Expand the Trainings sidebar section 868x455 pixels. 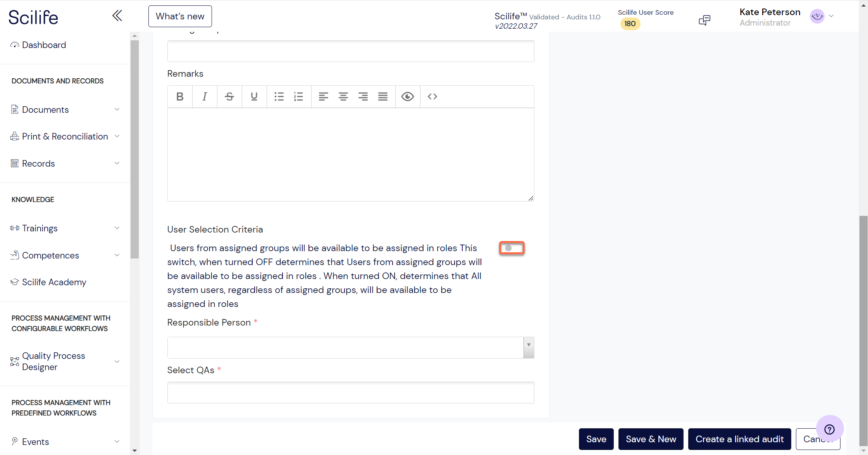tap(65, 228)
